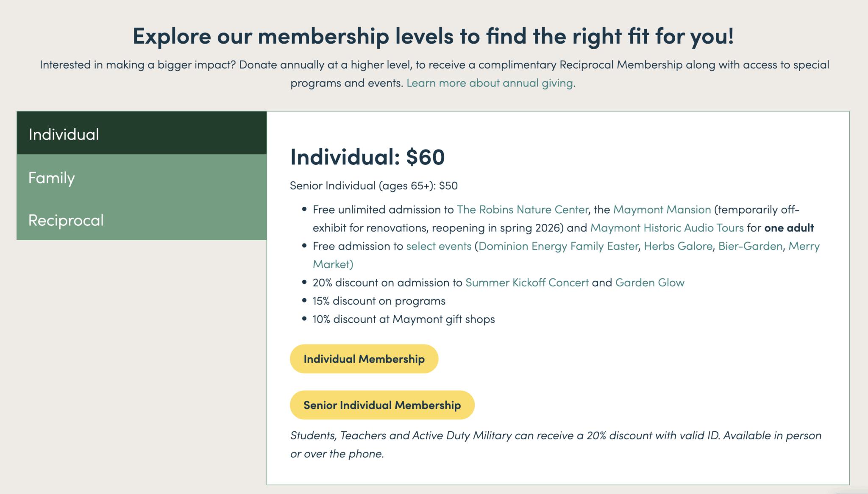868x494 pixels.
Task: Click the 'Explore our membership levels' heading
Action: pyautogui.click(x=433, y=36)
